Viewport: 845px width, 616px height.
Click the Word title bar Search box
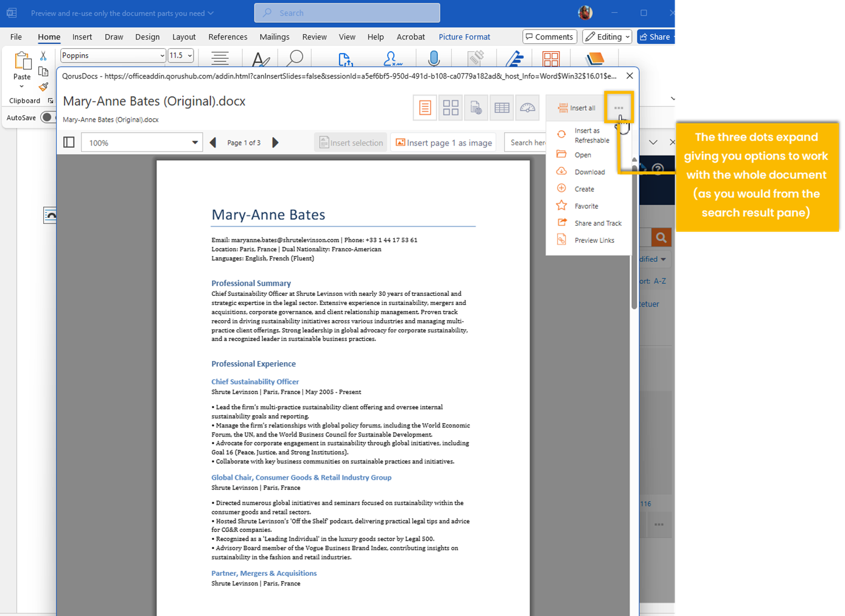point(347,13)
